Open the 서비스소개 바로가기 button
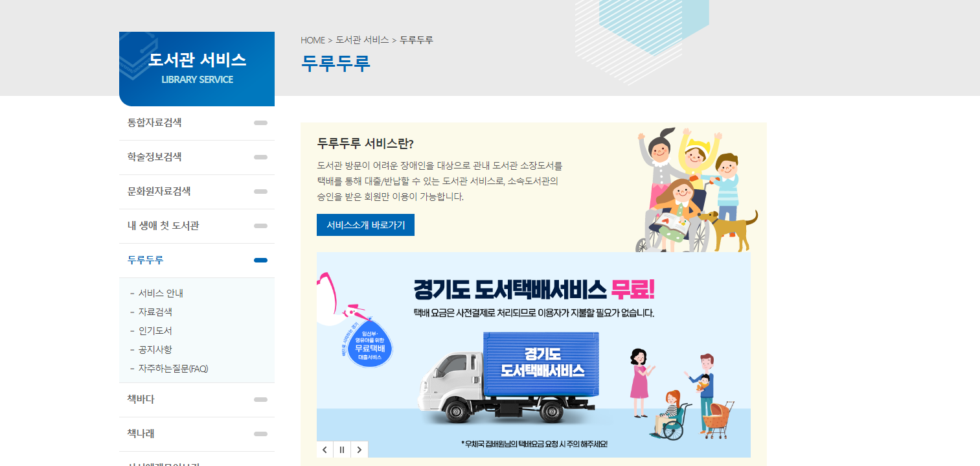The width and height of the screenshot is (980, 466). (365, 225)
